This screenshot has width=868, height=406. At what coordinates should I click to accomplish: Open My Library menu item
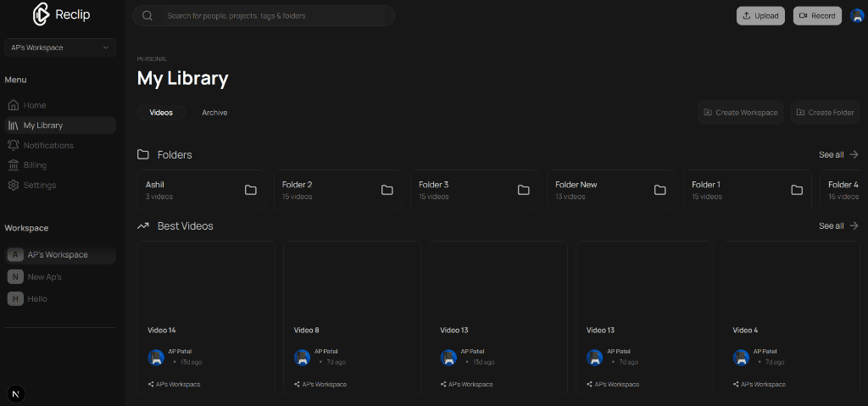pyautogui.click(x=60, y=125)
